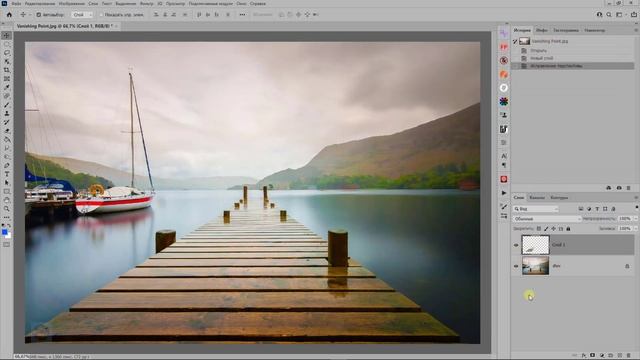The height and width of the screenshot is (360, 640).
Task: Open the red FP plugin panel icon
Action: [x=504, y=47]
